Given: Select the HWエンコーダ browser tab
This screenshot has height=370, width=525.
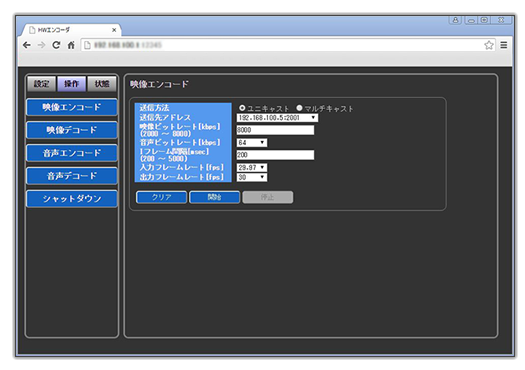Looking at the screenshot, I should click(x=71, y=30).
